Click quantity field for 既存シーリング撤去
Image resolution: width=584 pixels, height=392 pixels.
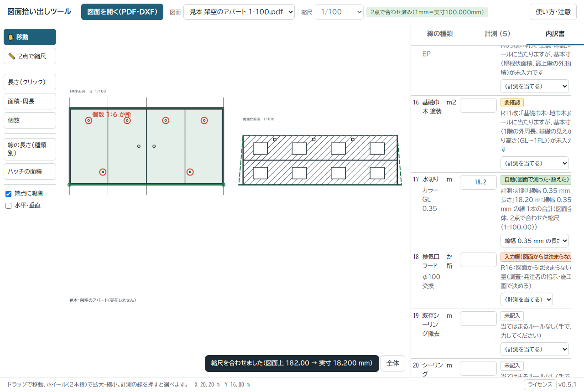click(478, 319)
